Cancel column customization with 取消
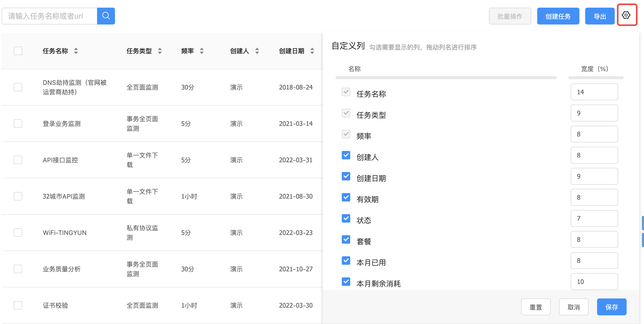Image resolution: width=644 pixels, height=324 pixels. pyautogui.click(x=574, y=307)
